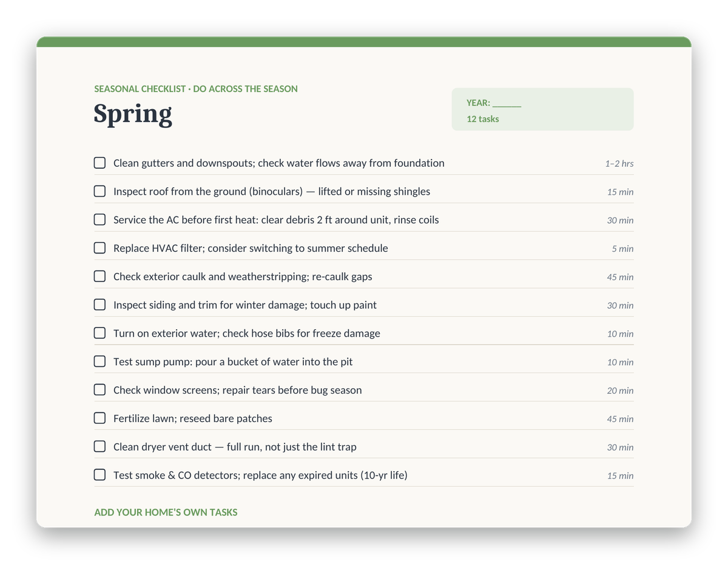The image size is (728, 564).
Task: Tick the Check window screens checkbox
Action: pos(99,390)
